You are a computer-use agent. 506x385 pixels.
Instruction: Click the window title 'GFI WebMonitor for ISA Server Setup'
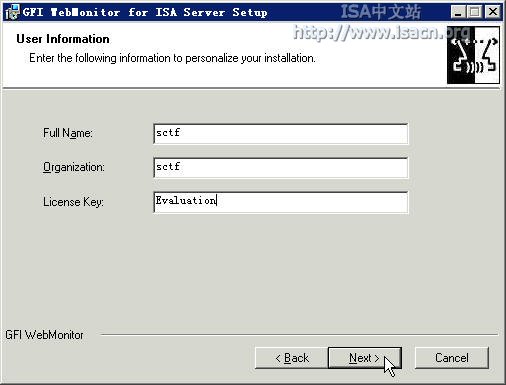145,12
